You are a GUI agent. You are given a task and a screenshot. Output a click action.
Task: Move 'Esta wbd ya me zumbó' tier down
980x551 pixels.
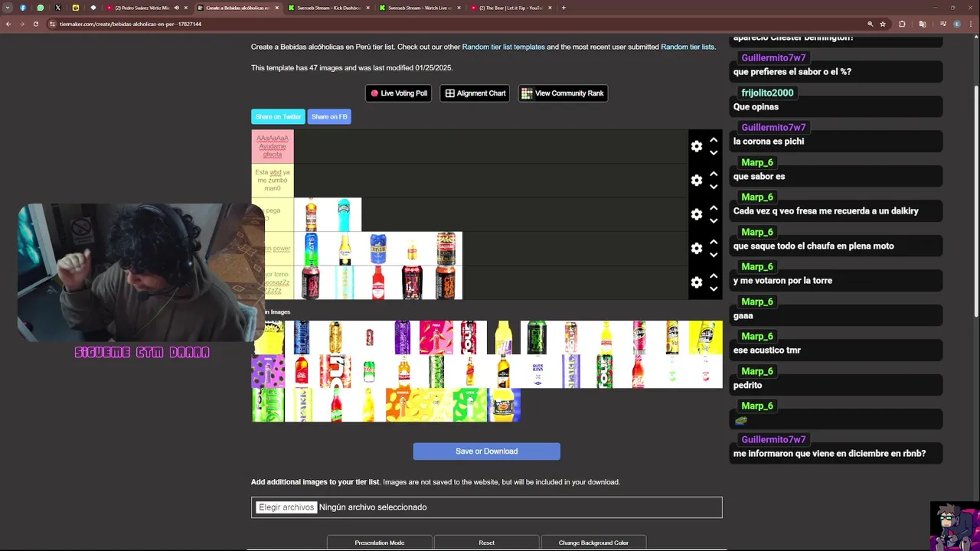(x=714, y=187)
